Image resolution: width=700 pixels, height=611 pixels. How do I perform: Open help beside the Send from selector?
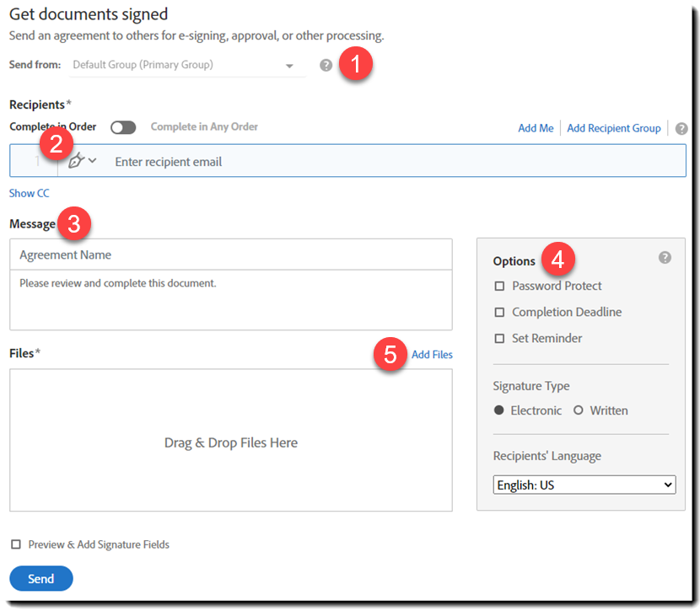pyautogui.click(x=326, y=64)
